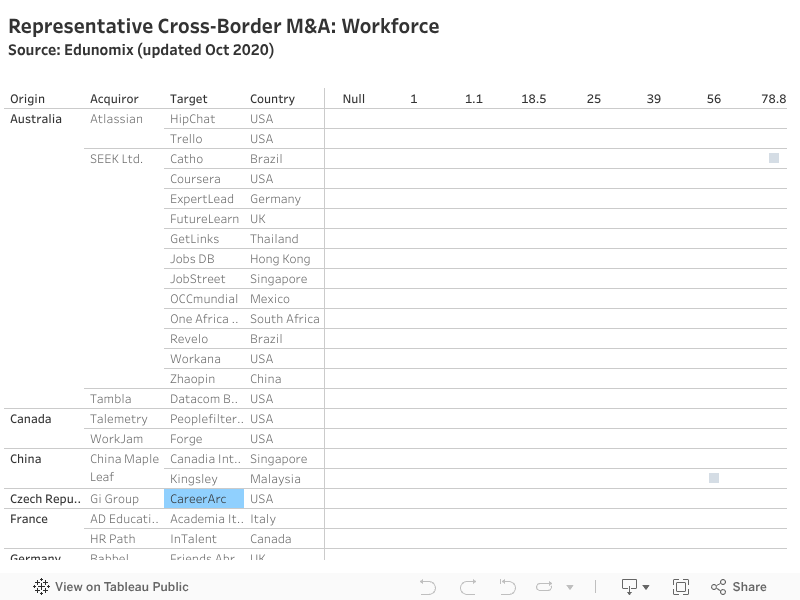This screenshot has height=600, width=800.
Task: Click the Redo arrow icon
Action: (x=467, y=587)
